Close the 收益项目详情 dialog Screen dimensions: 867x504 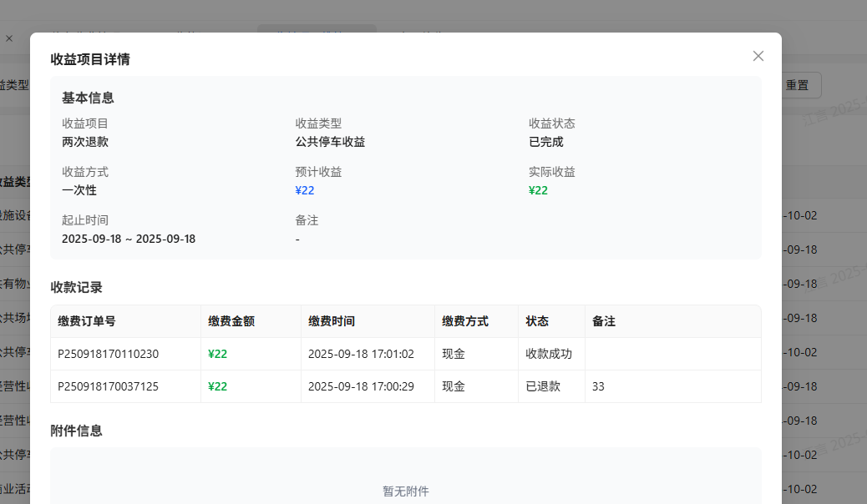[x=758, y=56]
